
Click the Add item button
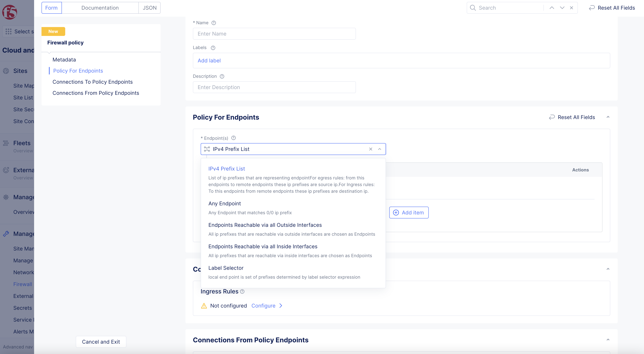[x=409, y=213]
